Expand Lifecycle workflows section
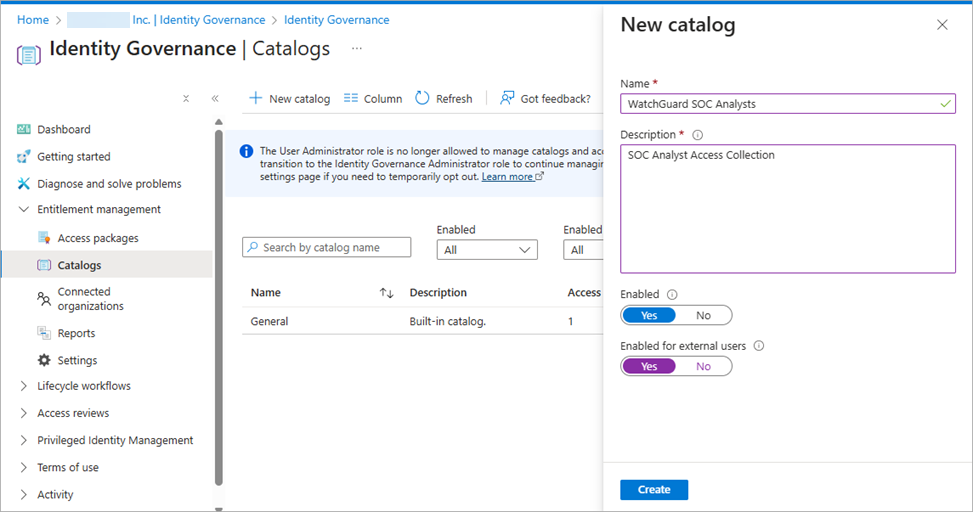973x512 pixels. point(24,386)
